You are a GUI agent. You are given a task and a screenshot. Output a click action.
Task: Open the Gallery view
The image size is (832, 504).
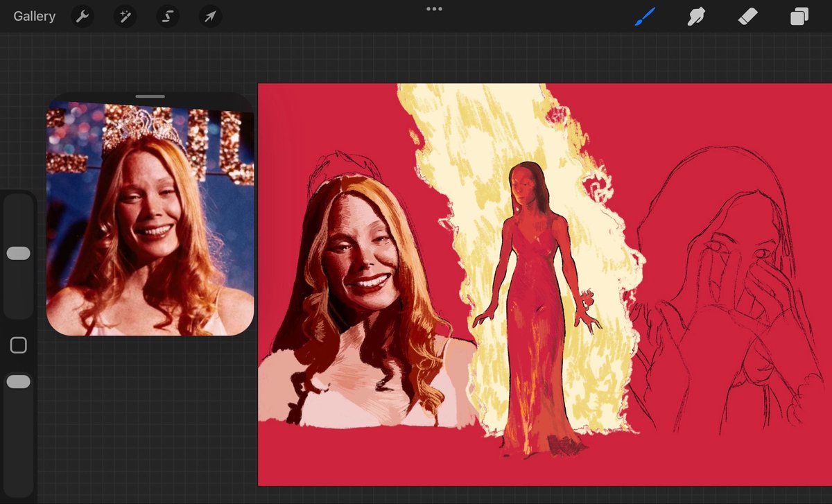(34, 16)
